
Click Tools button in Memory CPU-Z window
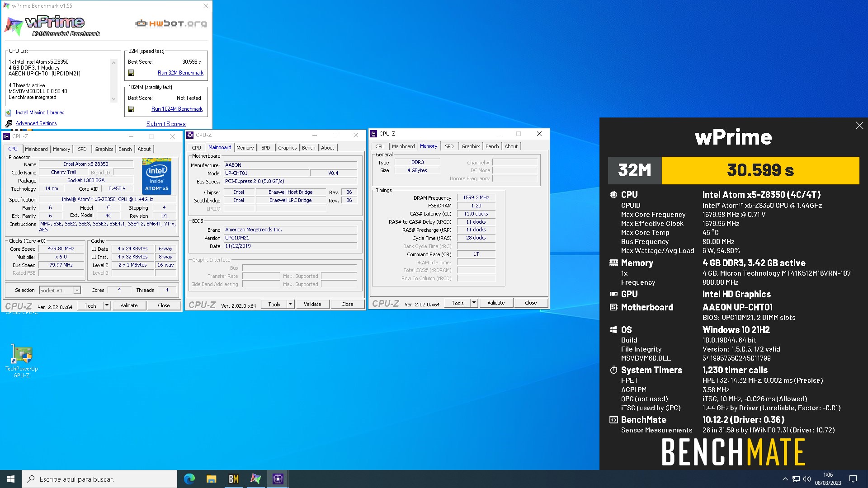[x=458, y=303]
